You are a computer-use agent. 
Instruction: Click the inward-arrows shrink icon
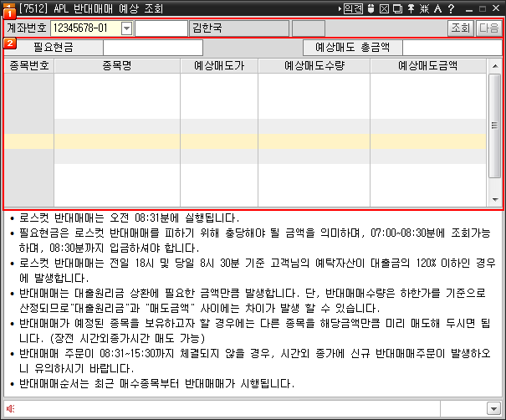point(424,8)
